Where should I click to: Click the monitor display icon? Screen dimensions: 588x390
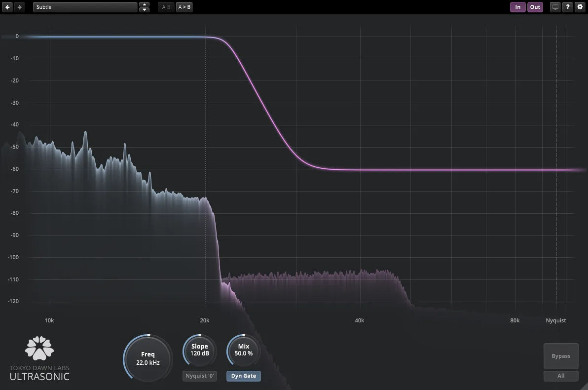555,7
